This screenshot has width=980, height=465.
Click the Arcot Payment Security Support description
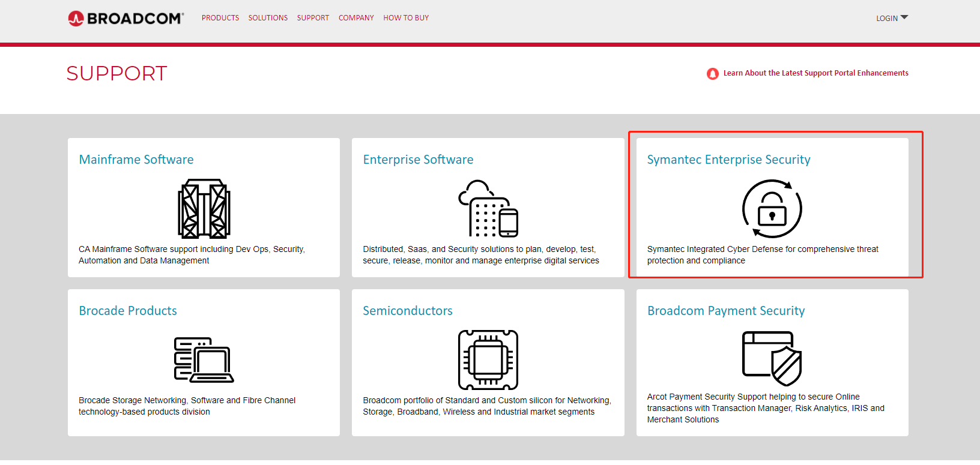[766, 408]
